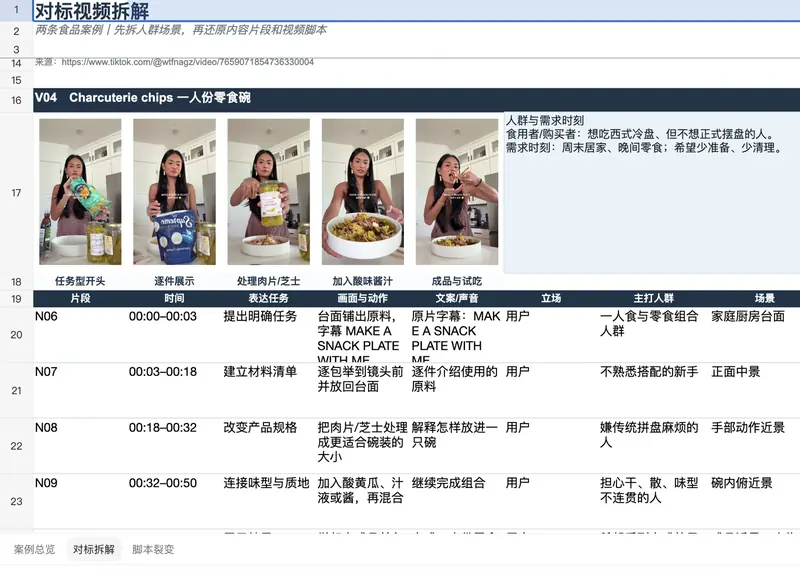
Task: Click column header 片段
Action: click(x=80, y=298)
